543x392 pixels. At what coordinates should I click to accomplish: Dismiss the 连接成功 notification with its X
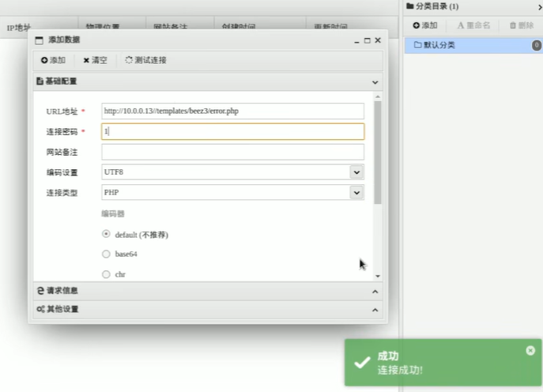coord(530,350)
